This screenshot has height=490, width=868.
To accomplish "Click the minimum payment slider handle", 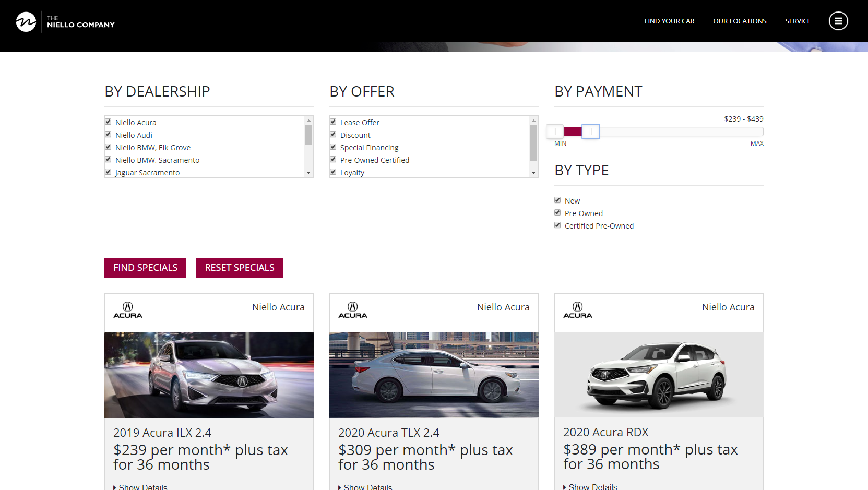I will tap(555, 132).
